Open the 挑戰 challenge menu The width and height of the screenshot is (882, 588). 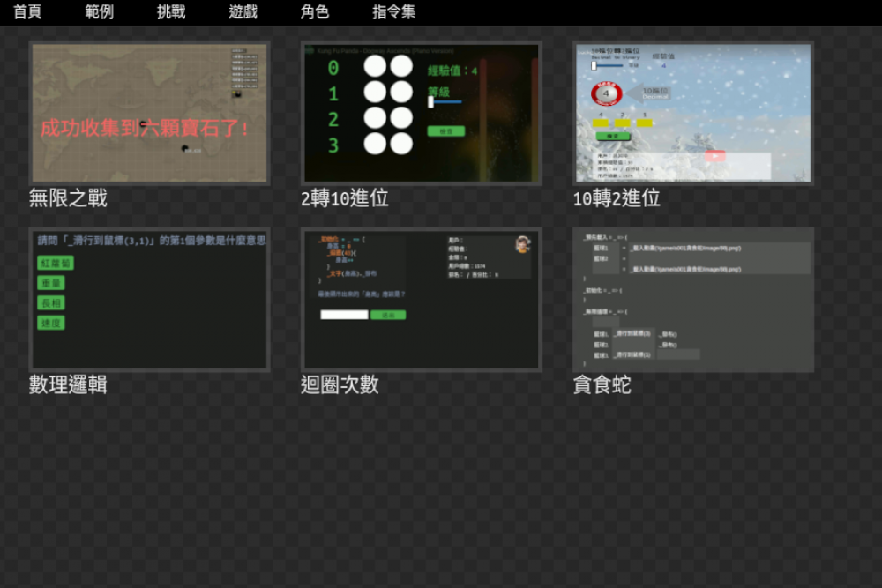[x=171, y=11]
